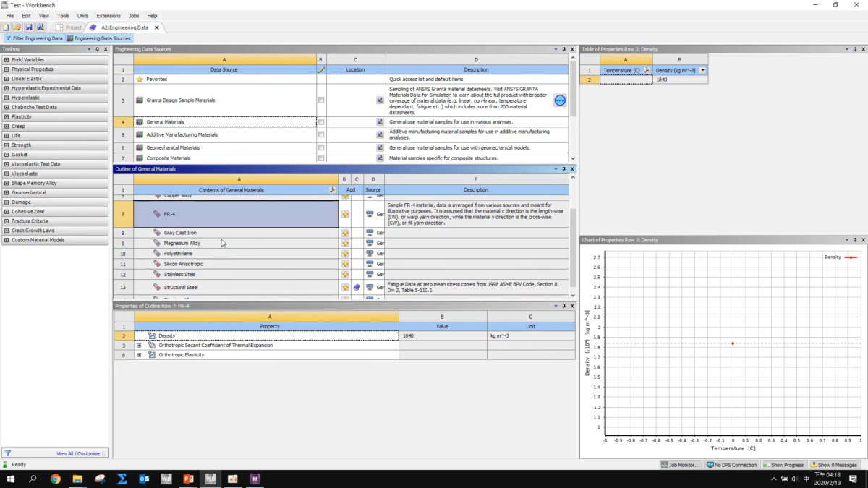Select the Favorites data source row
Viewport: 868px width, 488px height.
(x=225, y=79)
